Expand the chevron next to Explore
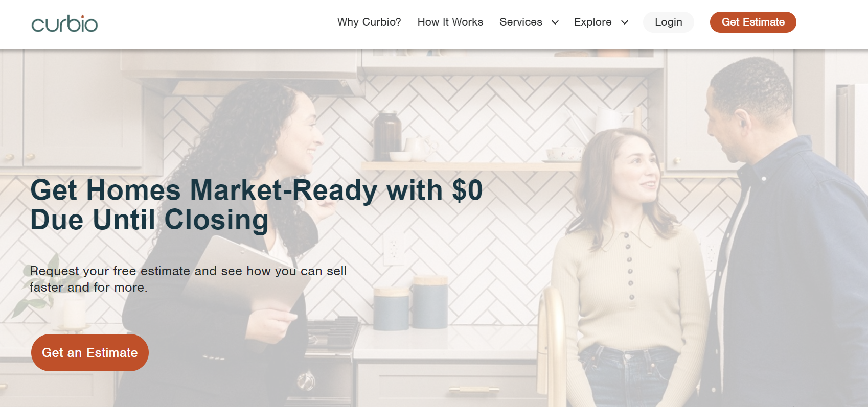Viewport: 868px width, 407px height. pyautogui.click(x=624, y=22)
